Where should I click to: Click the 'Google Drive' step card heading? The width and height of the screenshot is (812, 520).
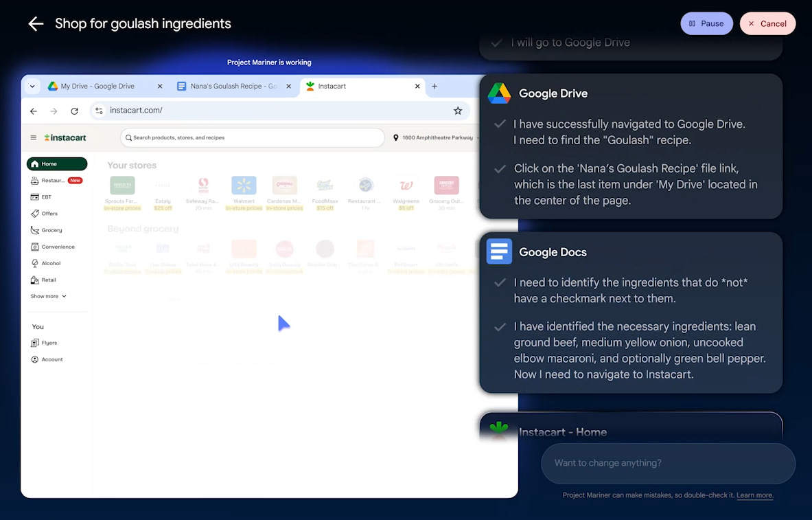(553, 93)
